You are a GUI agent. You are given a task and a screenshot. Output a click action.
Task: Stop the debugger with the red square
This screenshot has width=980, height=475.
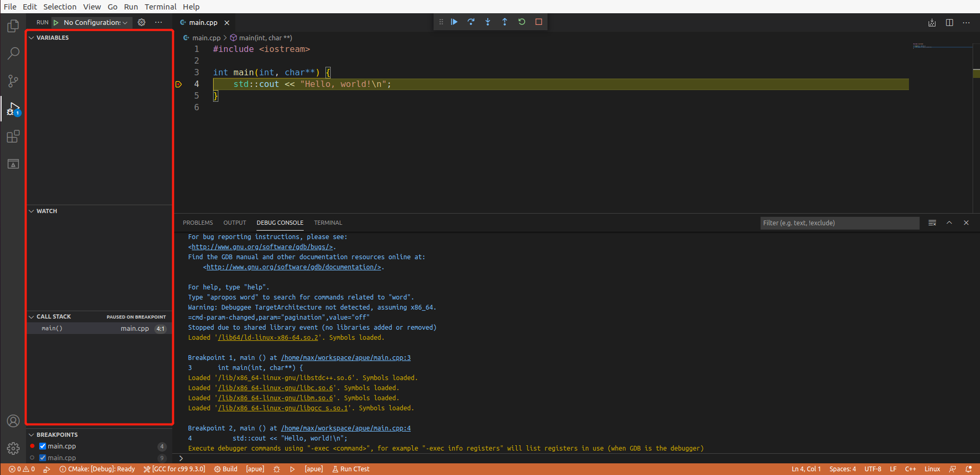[538, 22]
